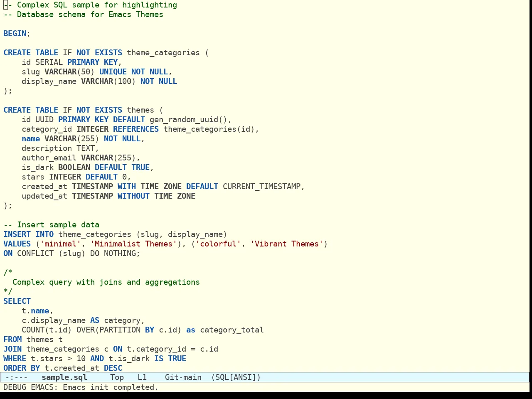The height and width of the screenshot is (399, 532).
Task: Click 'SERIAL' type in the id column line
Action: pos(49,62)
